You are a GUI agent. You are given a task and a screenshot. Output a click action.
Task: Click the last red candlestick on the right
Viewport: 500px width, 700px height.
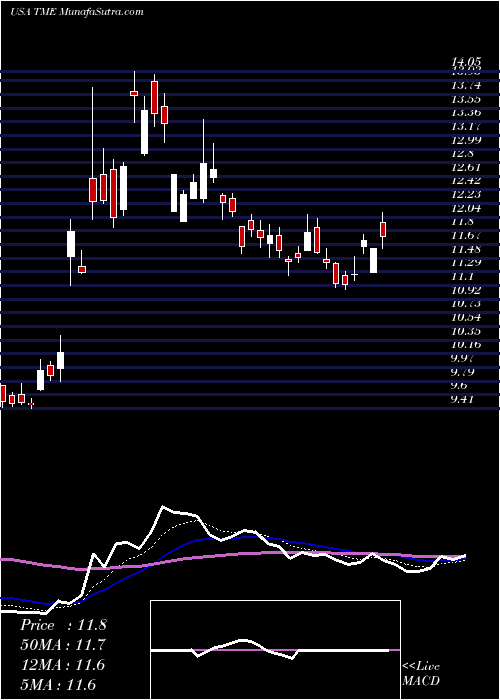[383, 229]
